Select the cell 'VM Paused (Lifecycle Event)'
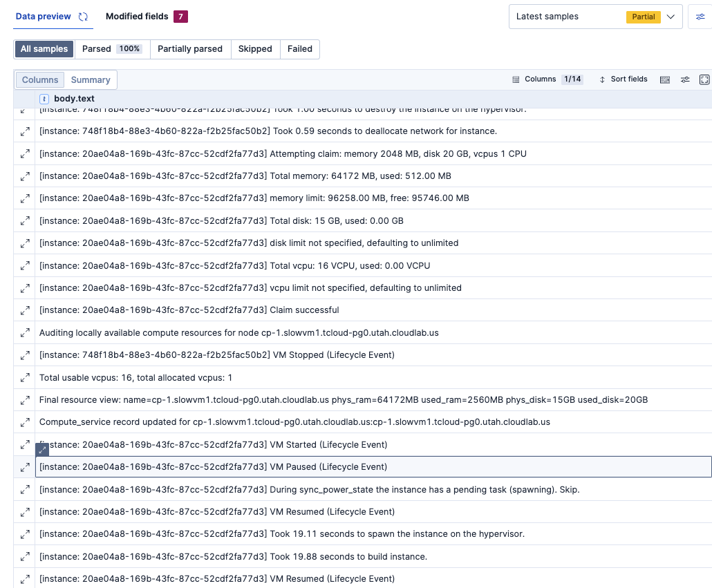712x588 pixels. pos(373,467)
